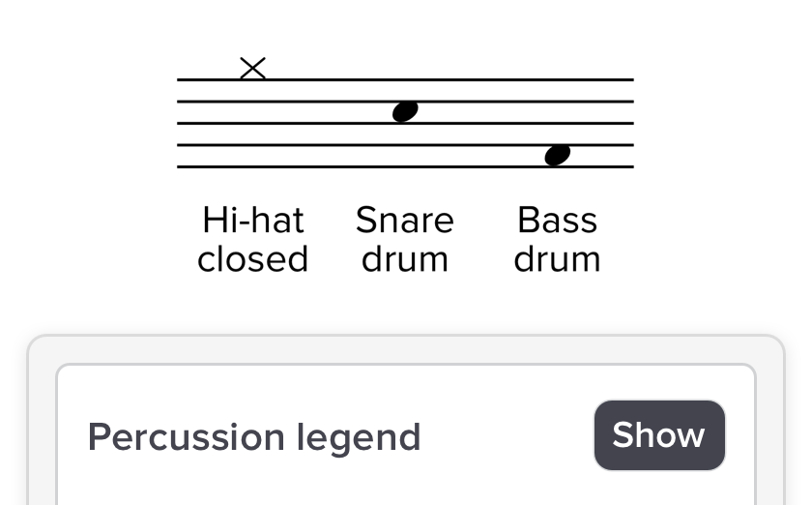The width and height of the screenshot is (812, 505).
Task: Click the hi-hat X notehead
Action: tap(252, 69)
